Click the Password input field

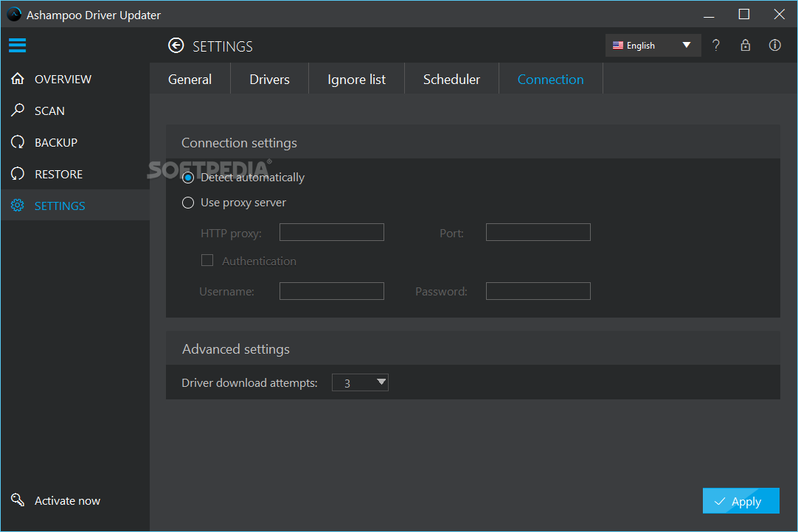pyautogui.click(x=538, y=291)
